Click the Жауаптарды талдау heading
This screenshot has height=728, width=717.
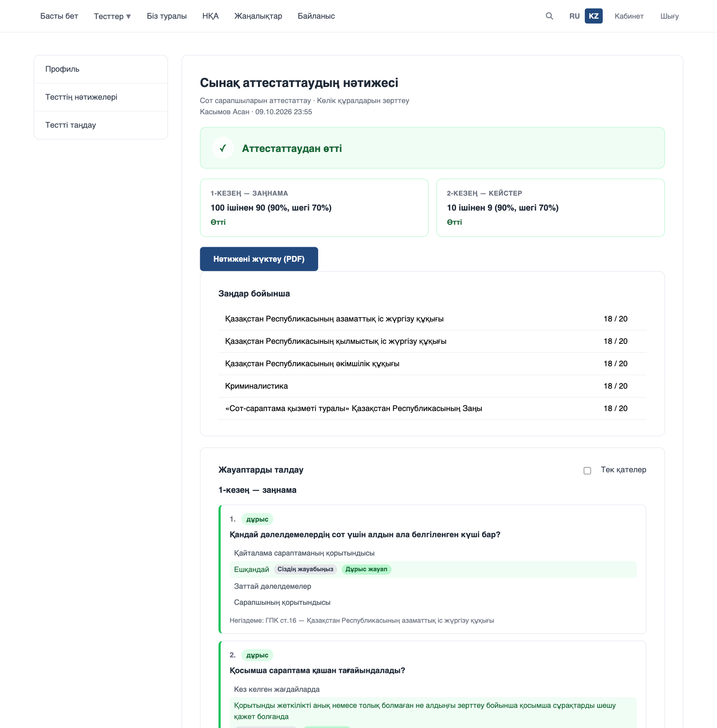261,470
